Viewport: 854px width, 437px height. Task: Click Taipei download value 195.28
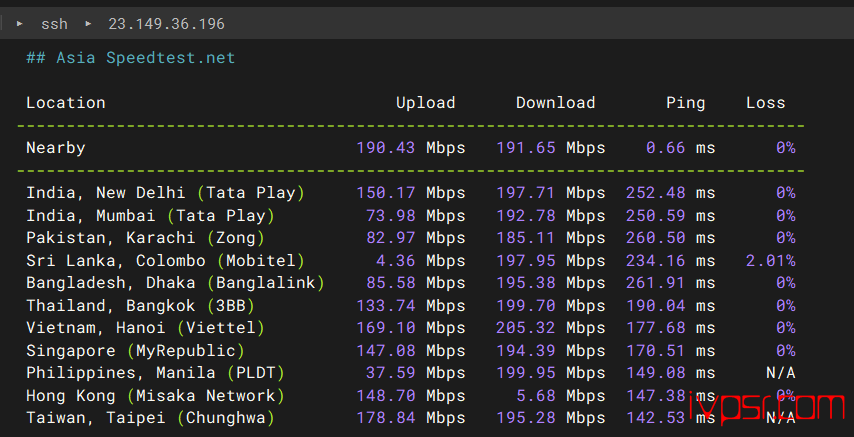pyautogui.click(x=526, y=418)
